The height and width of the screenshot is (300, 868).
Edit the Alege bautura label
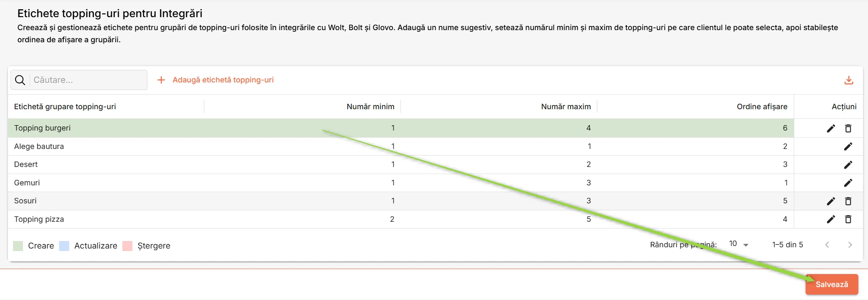tap(848, 146)
